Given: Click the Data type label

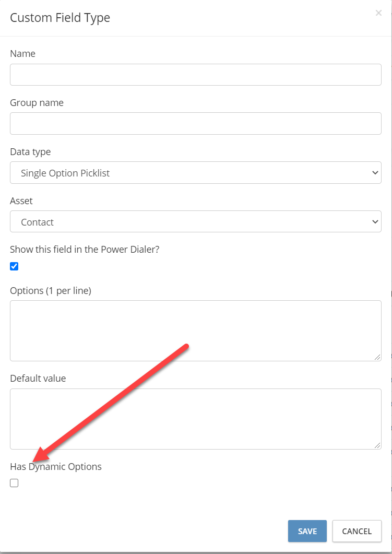Looking at the screenshot, I should point(30,152).
